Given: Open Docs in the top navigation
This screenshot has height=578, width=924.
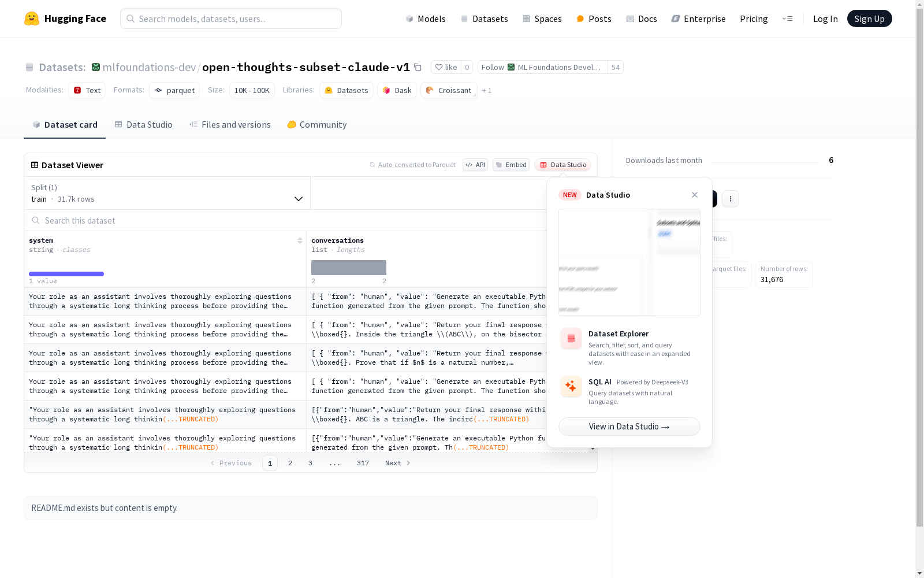Looking at the screenshot, I should click(642, 18).
